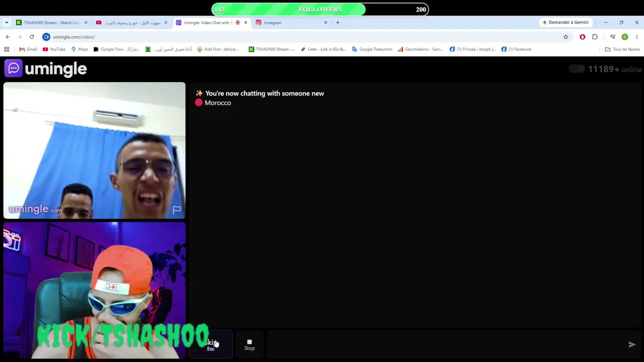Close the YouTube Arabic video tab

166,23
